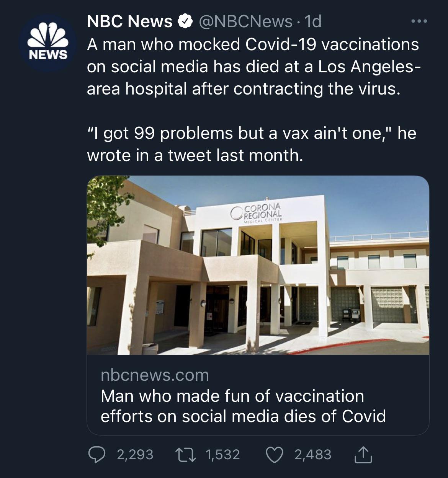
Task: Click the 1,532 retweets count
Action: click(x=223, y=454)
